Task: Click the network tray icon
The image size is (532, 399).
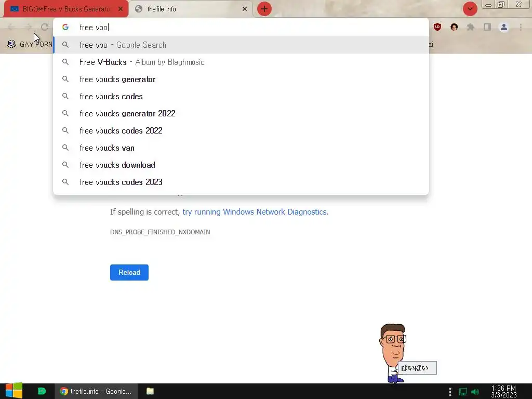Action: (x=463, y=392)
